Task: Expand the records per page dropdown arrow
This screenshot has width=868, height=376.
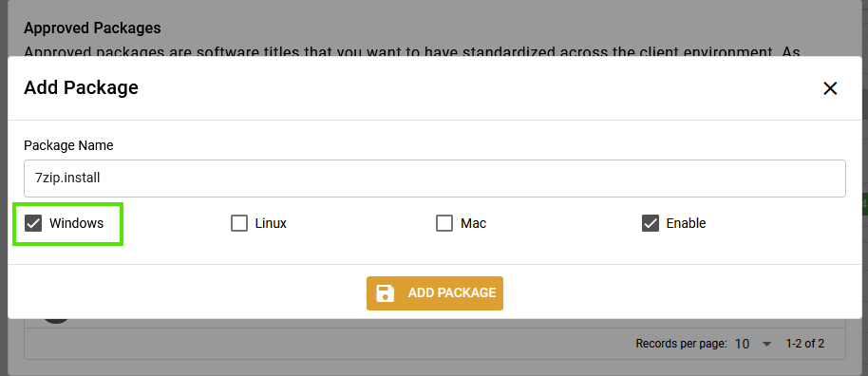Action: coord(766,344)
